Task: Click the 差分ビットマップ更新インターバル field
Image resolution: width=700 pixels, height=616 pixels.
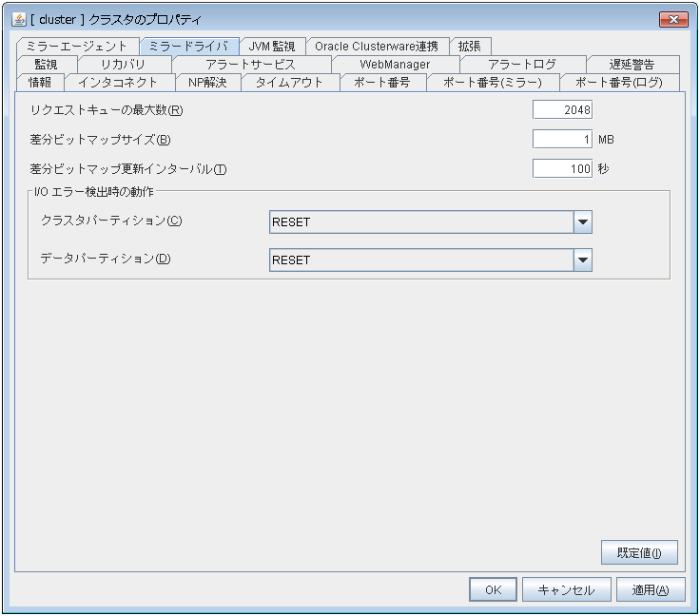Action: [562, 168]
